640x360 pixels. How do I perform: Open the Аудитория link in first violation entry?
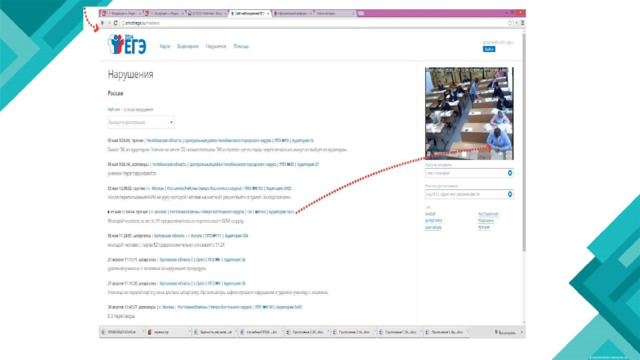tap(303, 140)
